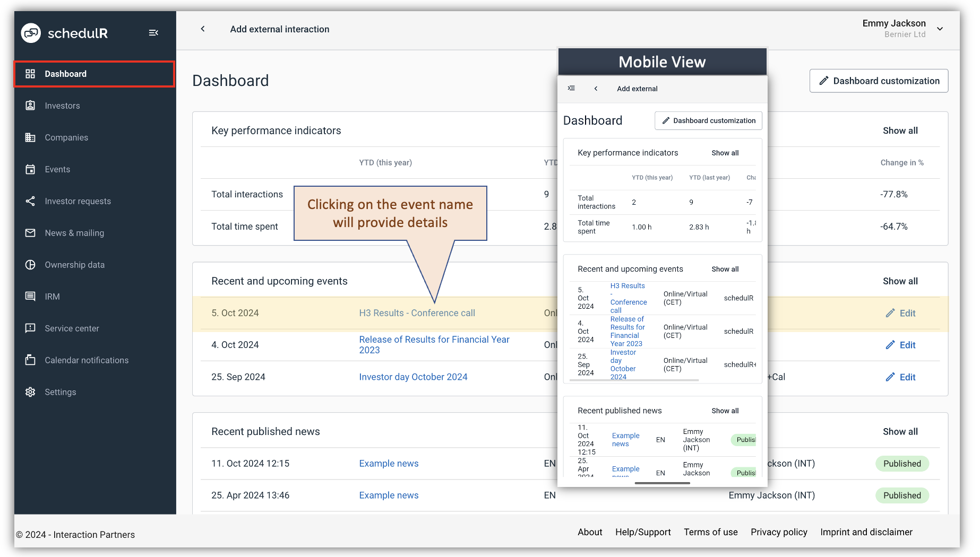Edit the H3 Results event with pencil icon
Viewport: 980px width, 557px height.
coord(890,313)
